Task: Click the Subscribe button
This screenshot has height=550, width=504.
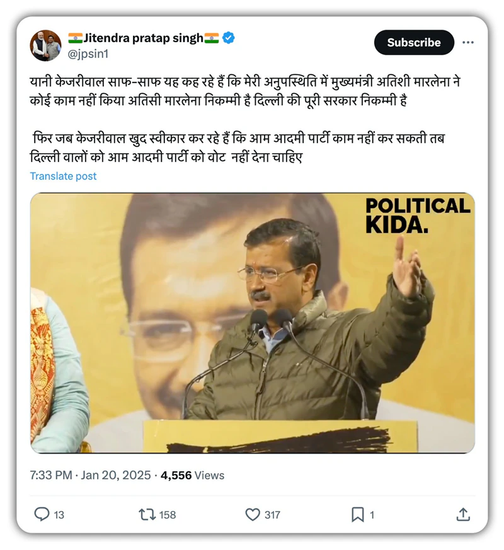Action: [414, 42]
